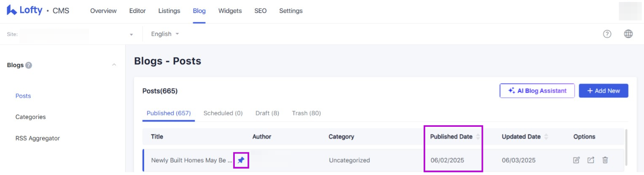Image resolution: width=644 pixels, height=175 pixels.
Task: Open the help question mark icon
Action: [x=607, y=34]
